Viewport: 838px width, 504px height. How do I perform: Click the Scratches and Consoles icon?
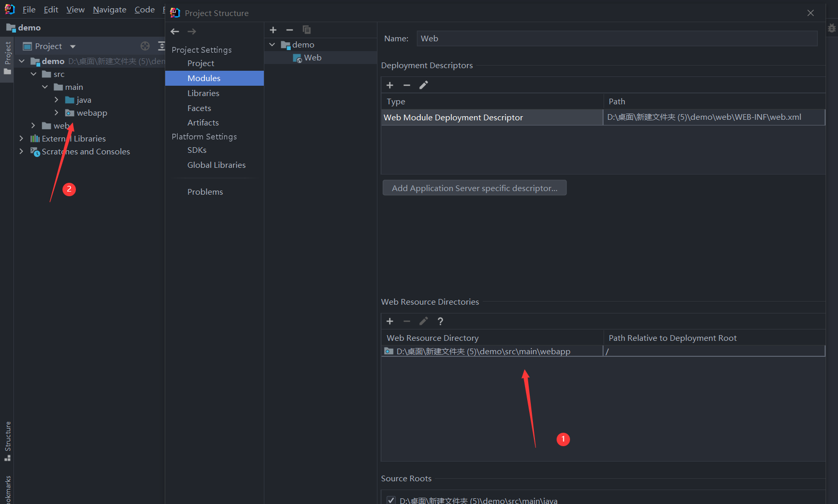coord(35,151)
